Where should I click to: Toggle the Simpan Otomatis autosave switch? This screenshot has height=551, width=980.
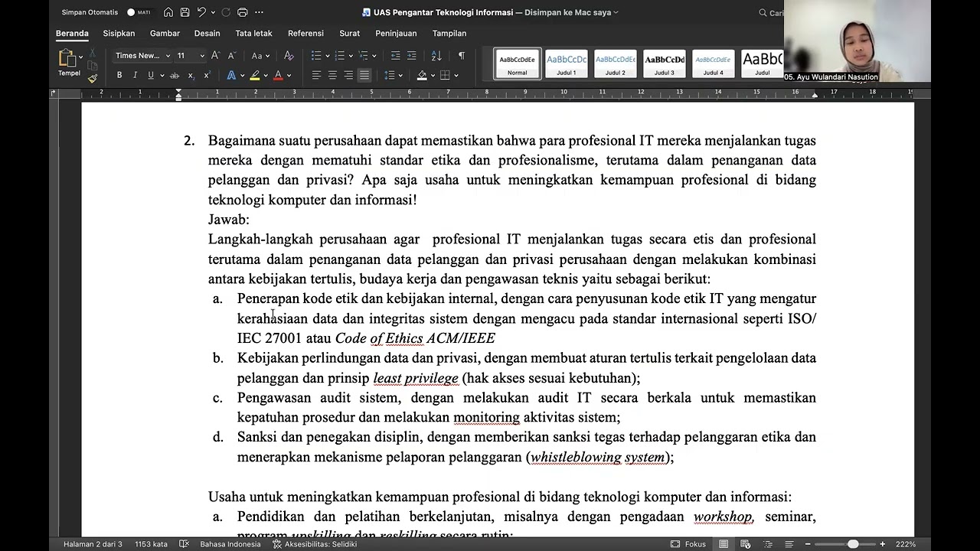pyautogui.click(x=139, y=12)
